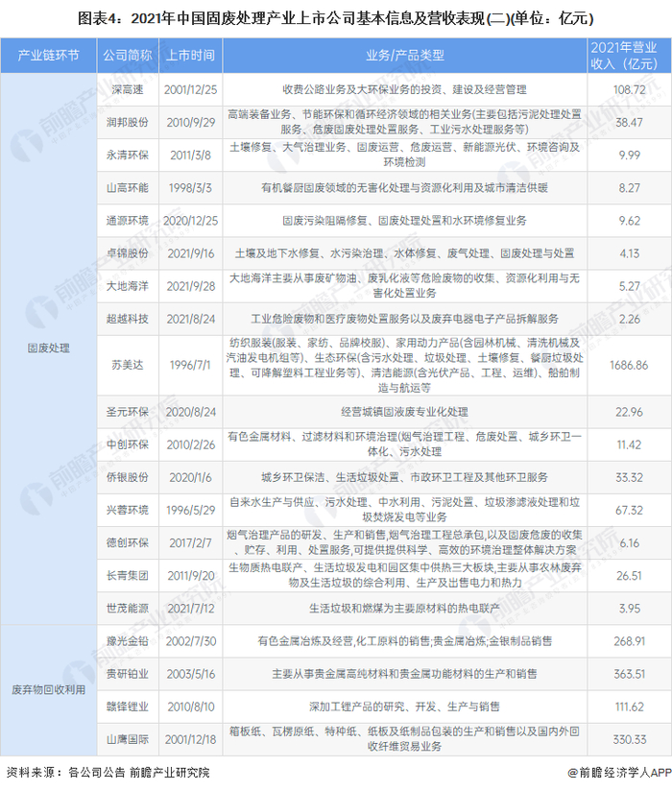Screen dimensions: 672x791
Task: Click listing date 1996/7/1
Action: [190, 365]
